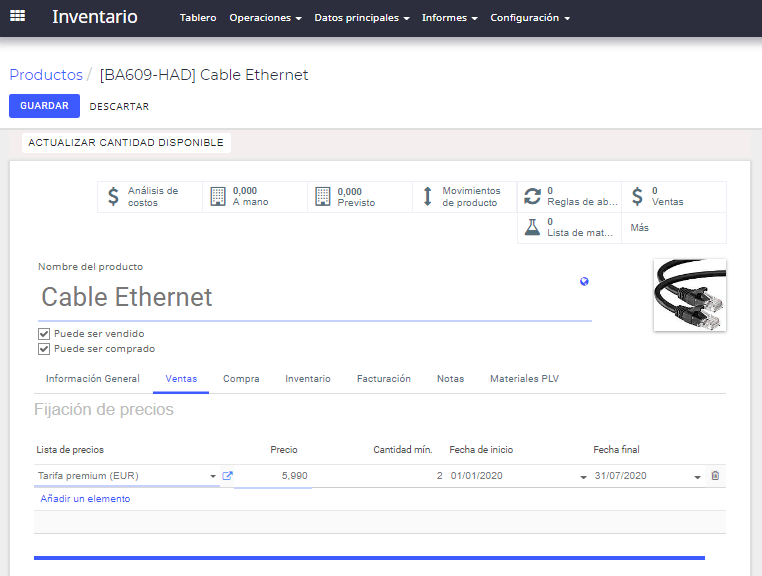
Task: Toggle Puede ser comprado checkbox
Action: pos(44,349)
